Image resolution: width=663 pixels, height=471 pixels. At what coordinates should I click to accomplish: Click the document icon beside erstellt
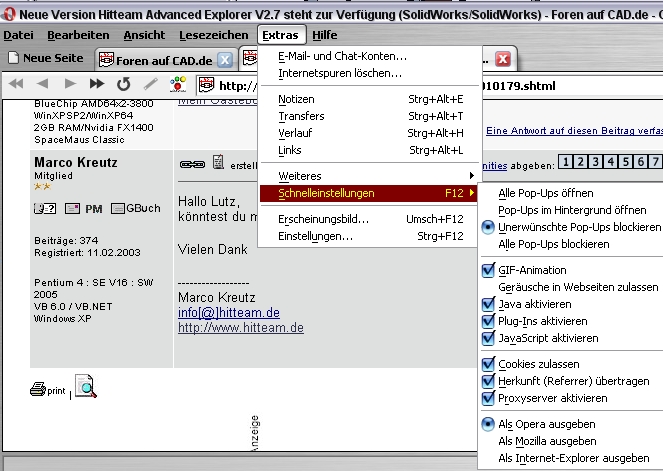tap(218, 162)
